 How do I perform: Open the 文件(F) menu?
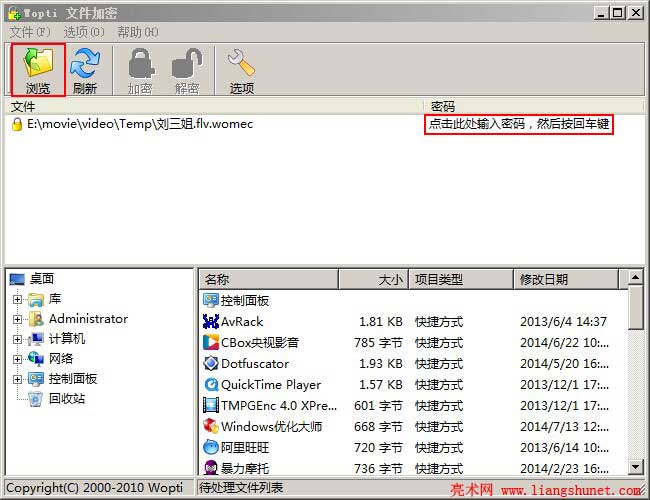click(30, 32)
